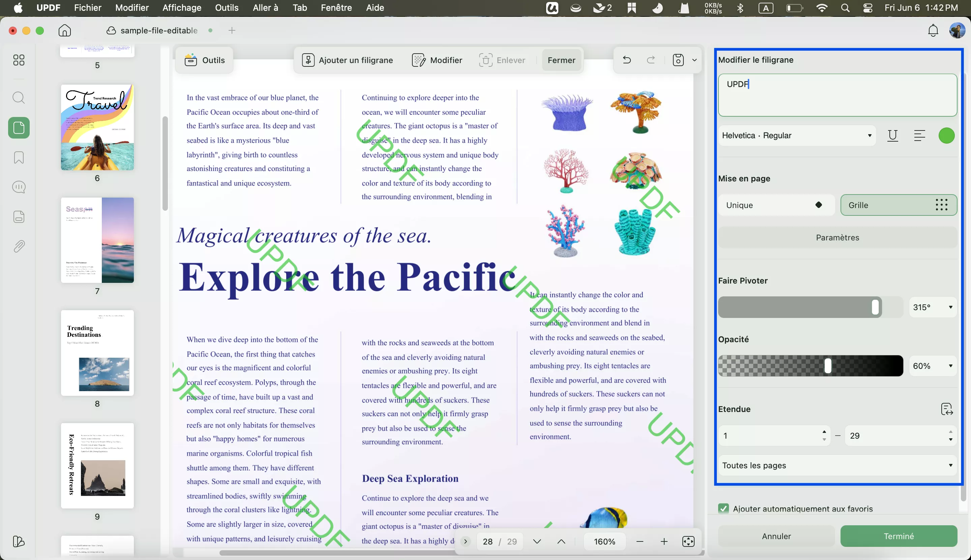The height and width of the screenshot is (560, 971).
Task: Click the Paramètres button
Action: point(837,238)
